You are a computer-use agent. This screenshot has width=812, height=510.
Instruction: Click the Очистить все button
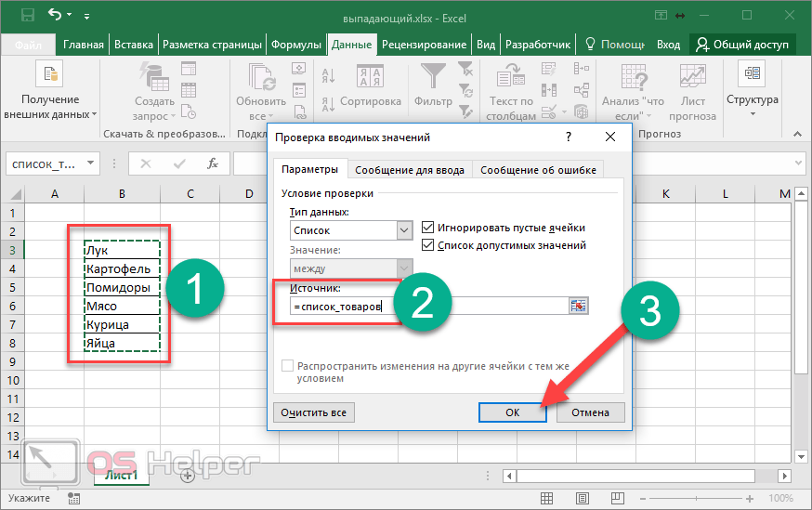pyautogui.click(x=314, y=412)
